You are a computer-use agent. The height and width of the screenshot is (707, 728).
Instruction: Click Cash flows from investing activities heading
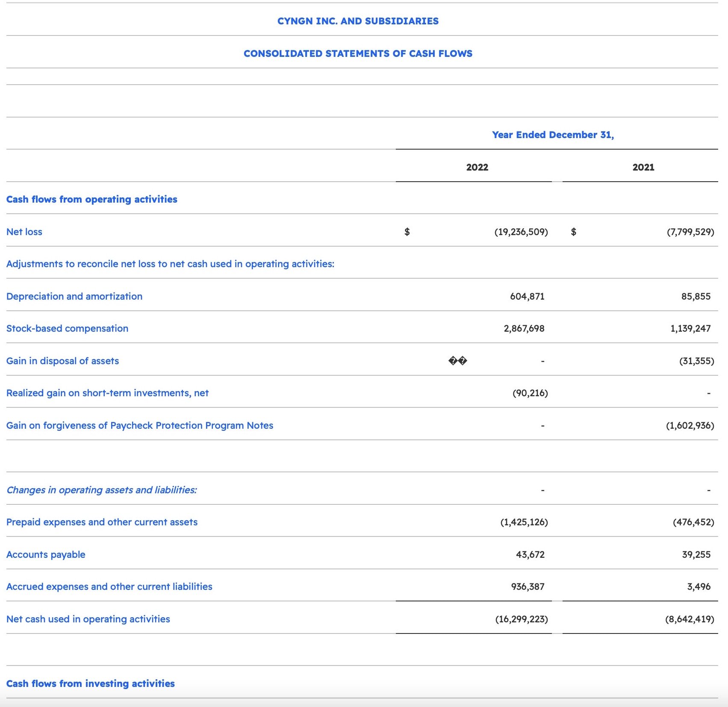(x=91, y=683)
